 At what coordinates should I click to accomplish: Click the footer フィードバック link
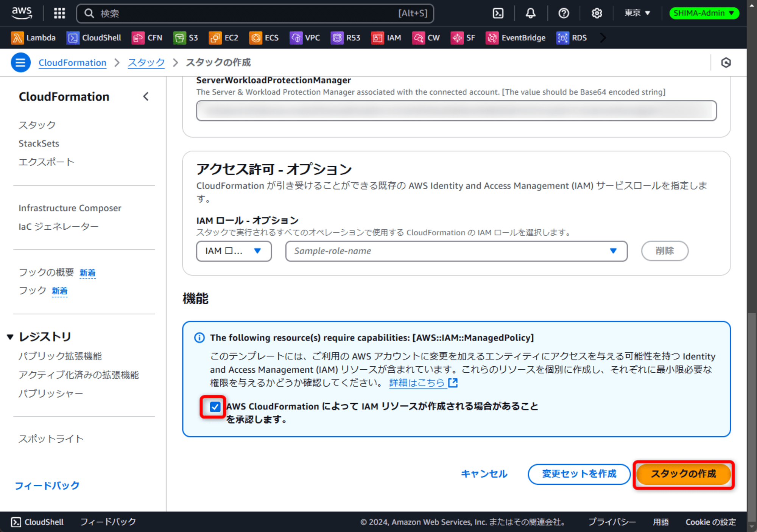coord(108,522)
